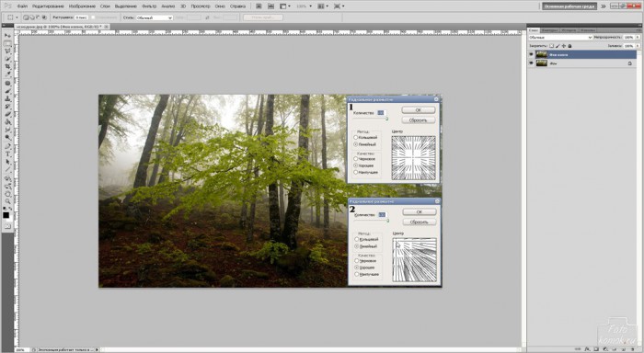Click the amount slider in lower Radial Blur dialog
Image resolution: width=644 pixels, height=353 pixels.
[371, 221]
